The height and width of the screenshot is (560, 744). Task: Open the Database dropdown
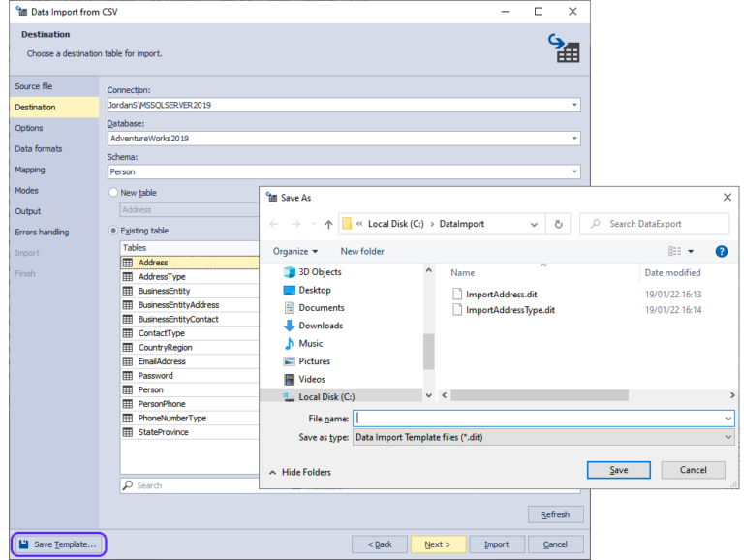(574, 139)
